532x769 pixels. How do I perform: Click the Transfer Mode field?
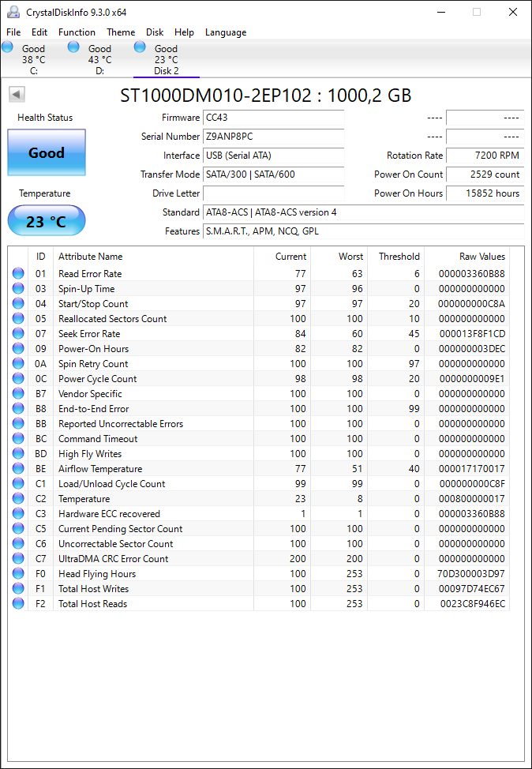point(274,174)
